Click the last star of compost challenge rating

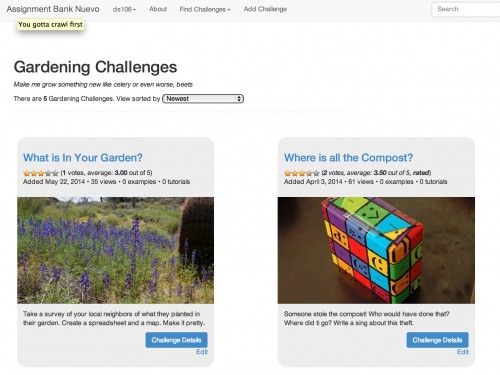tap(316, 173)
